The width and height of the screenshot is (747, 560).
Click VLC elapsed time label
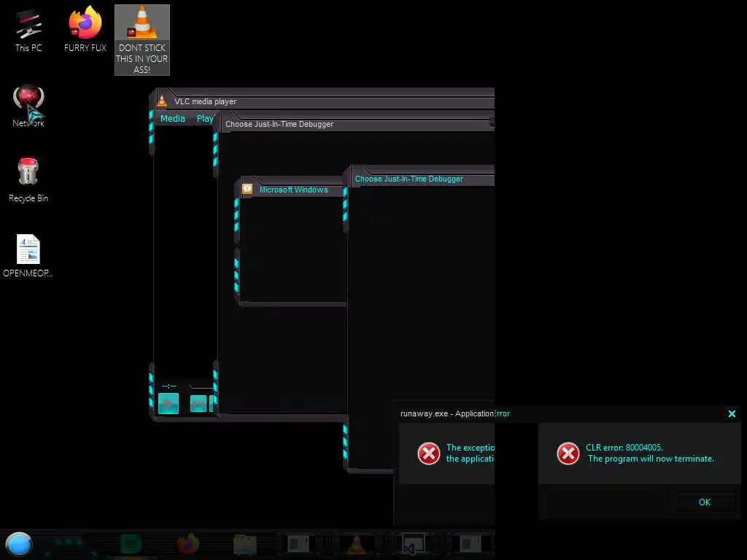(x=169, y=386)
